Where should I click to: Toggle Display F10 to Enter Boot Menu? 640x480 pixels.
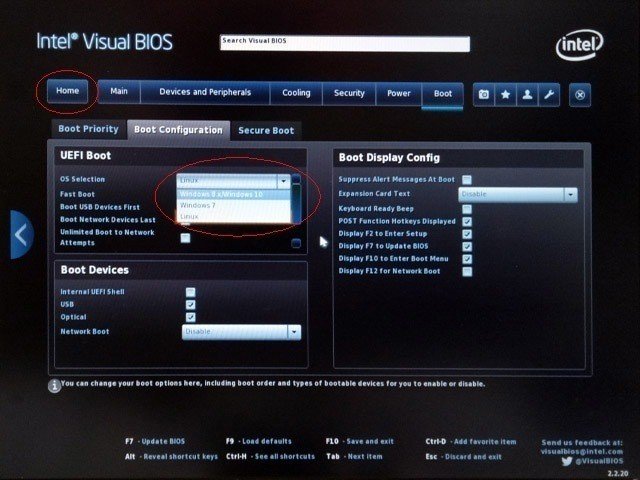467,259
